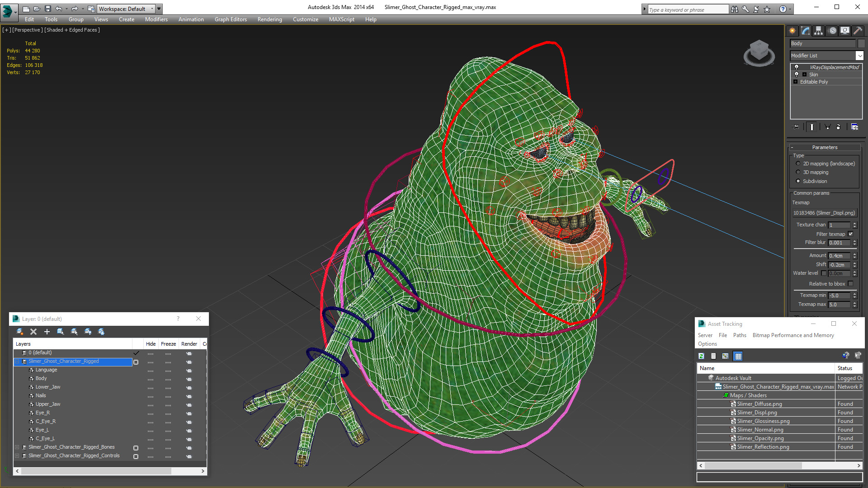Click the Pin Stack icon under modifier stack
Viewport: 868px width, 488px height.
click(796, 127)
